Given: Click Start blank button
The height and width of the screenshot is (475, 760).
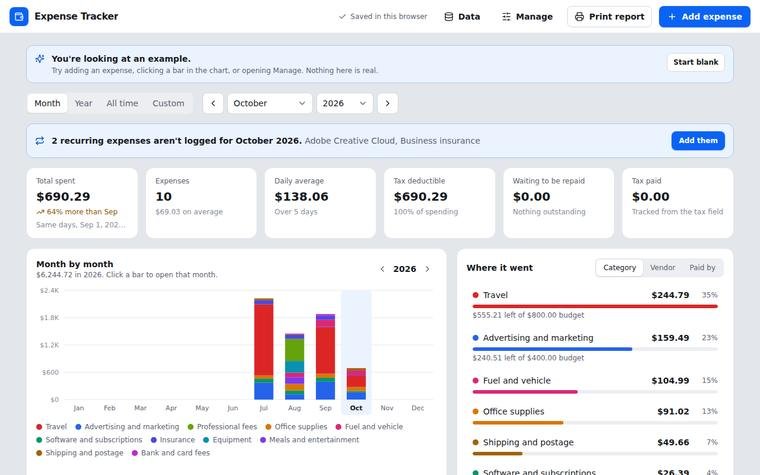Looking at the screenshot, I should click(696, 62).
